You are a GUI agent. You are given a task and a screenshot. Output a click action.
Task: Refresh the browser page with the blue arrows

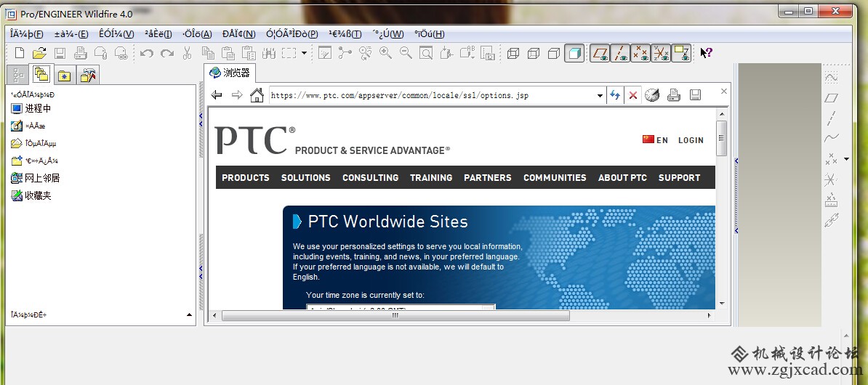coord(615,95)
